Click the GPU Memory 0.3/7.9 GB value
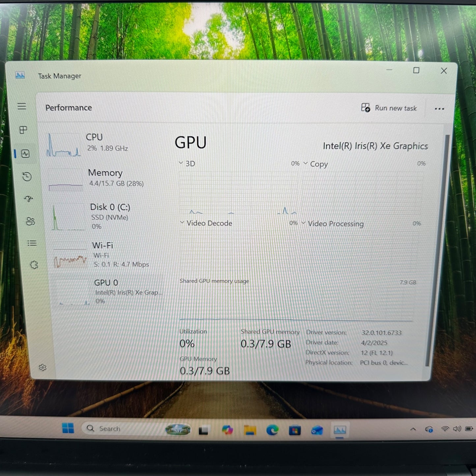 point(205,371)
